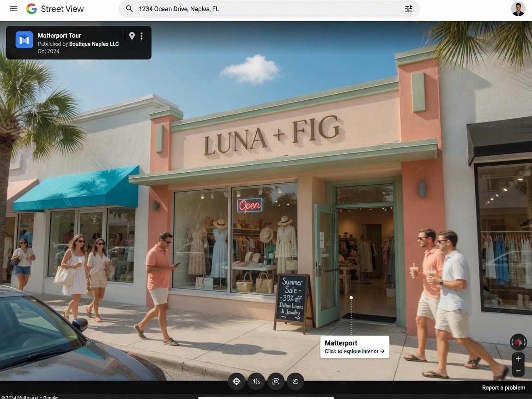Click the adjustments sliders button in bottom toolbar
This screenshot has width=532, height=399.
pos(256,381)
